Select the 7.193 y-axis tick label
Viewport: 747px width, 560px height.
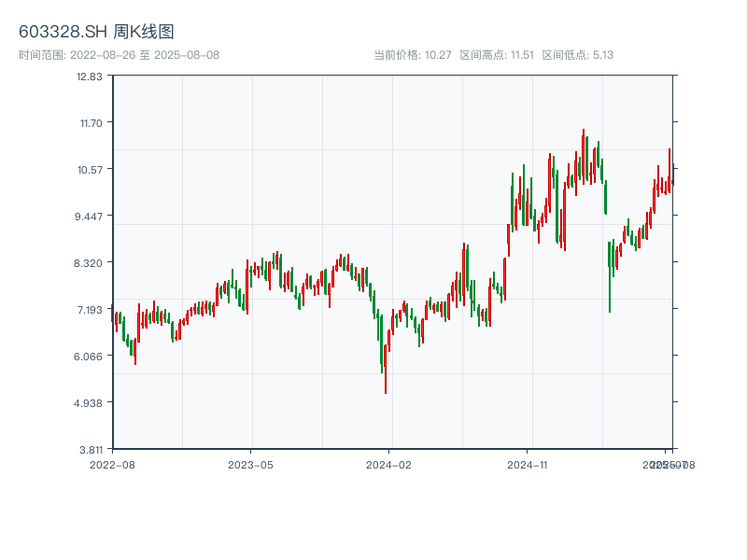click(x=90, y=309)
